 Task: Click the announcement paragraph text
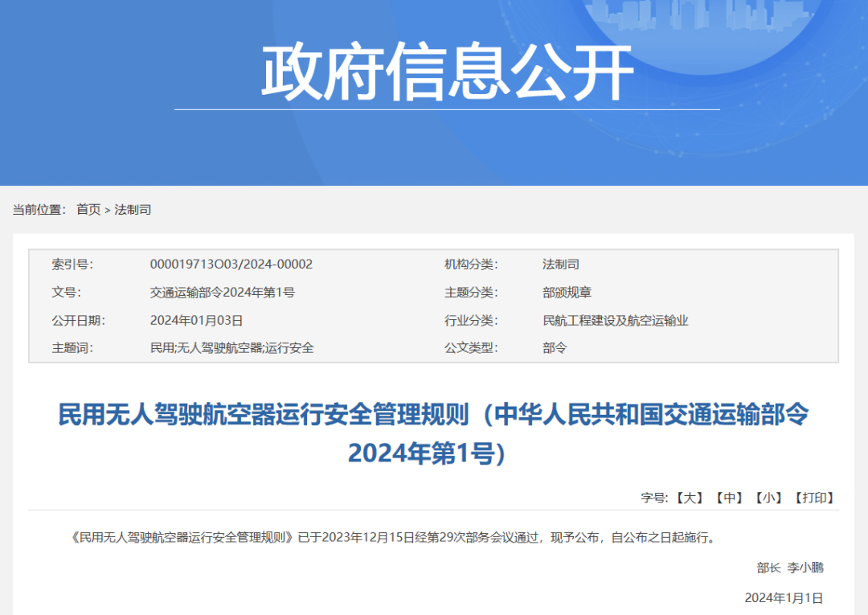pyautogui.click(x=394, y=538)
